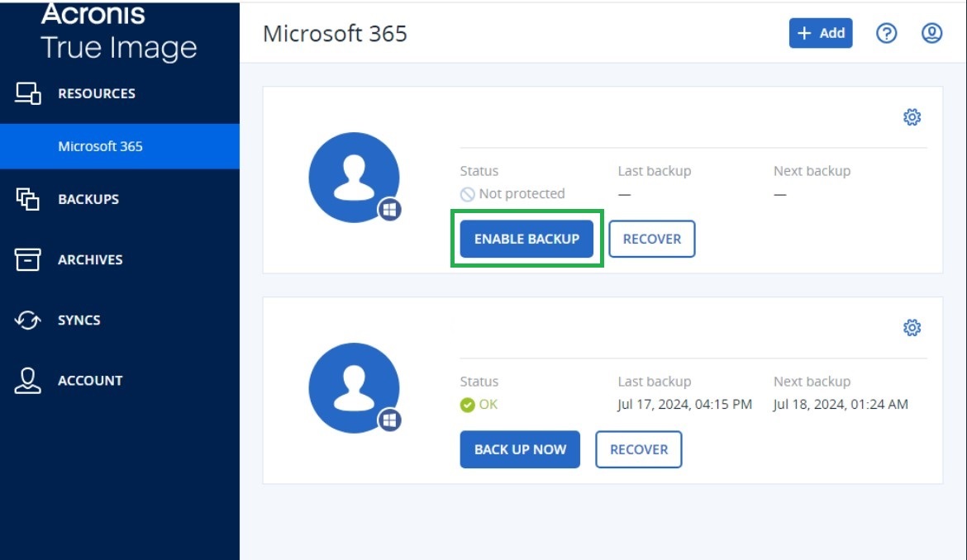
Task: Open the Add account menu
Action: [821, 33]
